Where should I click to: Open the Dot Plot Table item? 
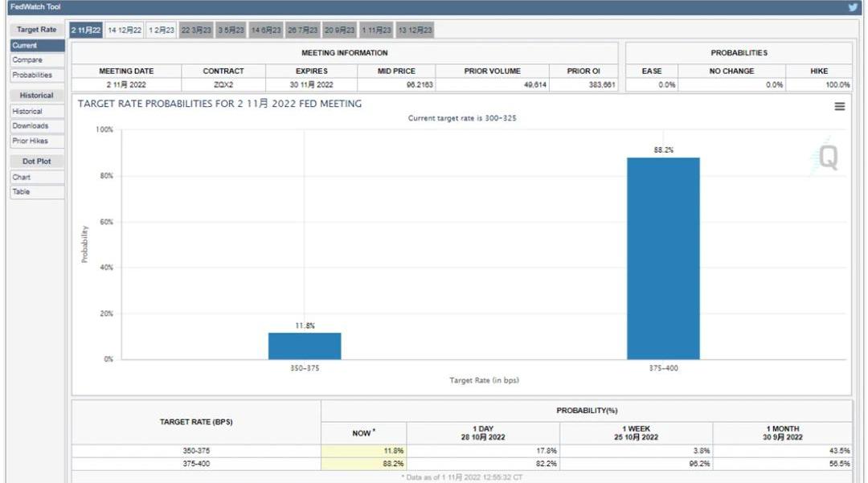click(x=37, y=191)
